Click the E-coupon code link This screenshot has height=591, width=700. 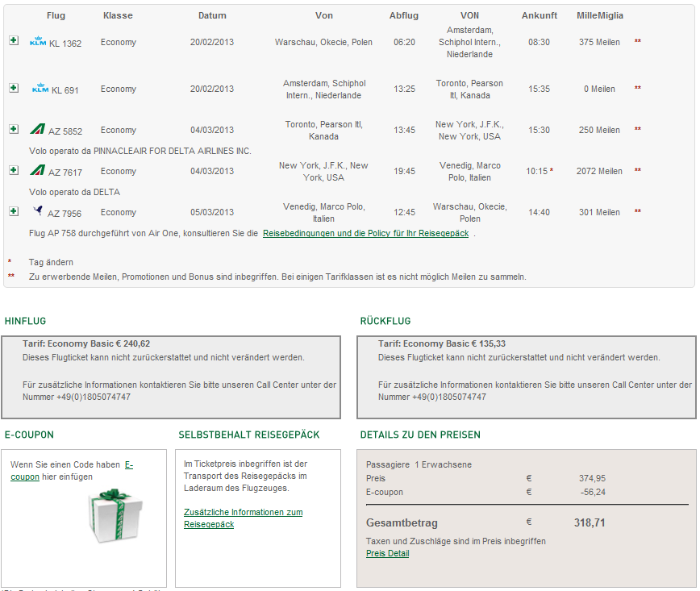coord(71,470)
